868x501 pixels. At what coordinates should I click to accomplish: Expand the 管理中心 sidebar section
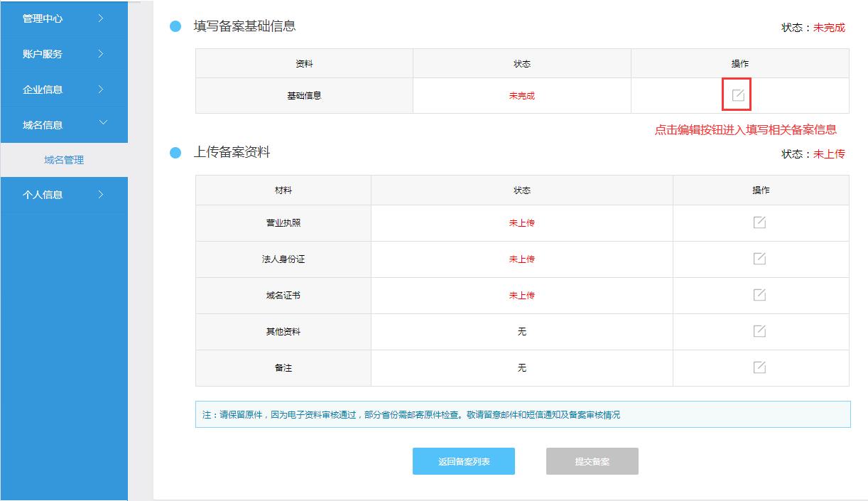63,18
